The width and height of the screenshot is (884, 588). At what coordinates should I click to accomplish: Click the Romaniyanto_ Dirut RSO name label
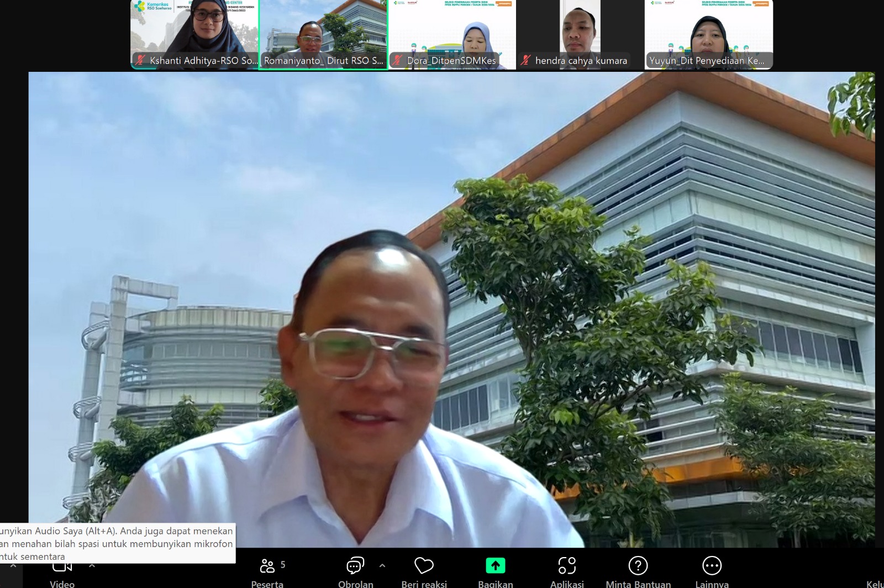[x=323, y=61]
